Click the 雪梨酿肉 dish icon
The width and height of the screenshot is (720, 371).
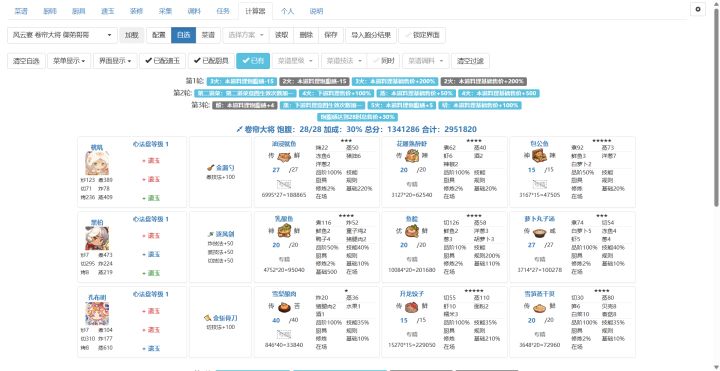click(x=284, y=307)
